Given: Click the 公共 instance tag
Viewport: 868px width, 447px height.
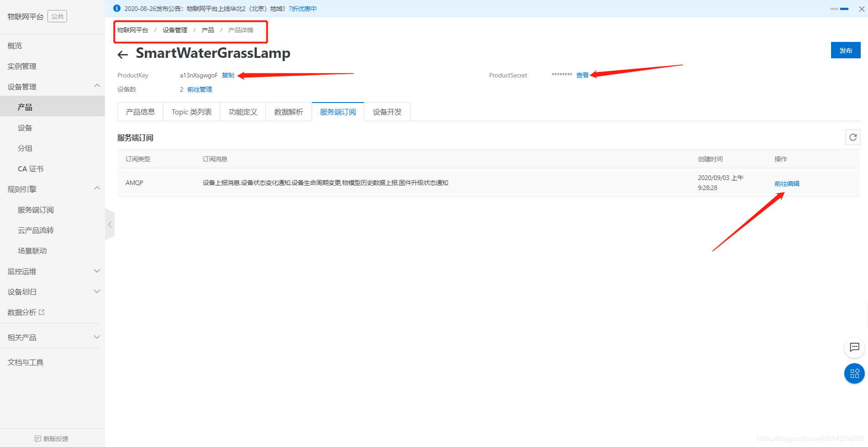Looking at the screenshot, I should (x=57, y=16).
